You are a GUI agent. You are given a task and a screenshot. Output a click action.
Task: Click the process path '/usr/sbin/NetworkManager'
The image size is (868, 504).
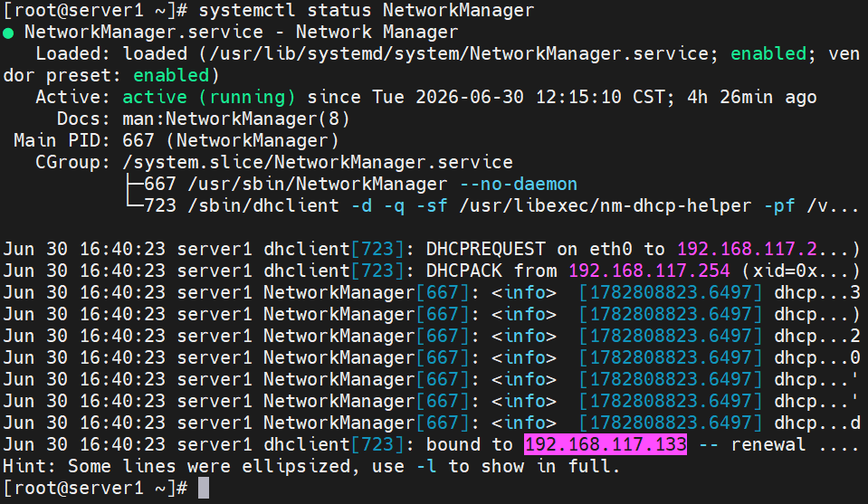point(318,184)
